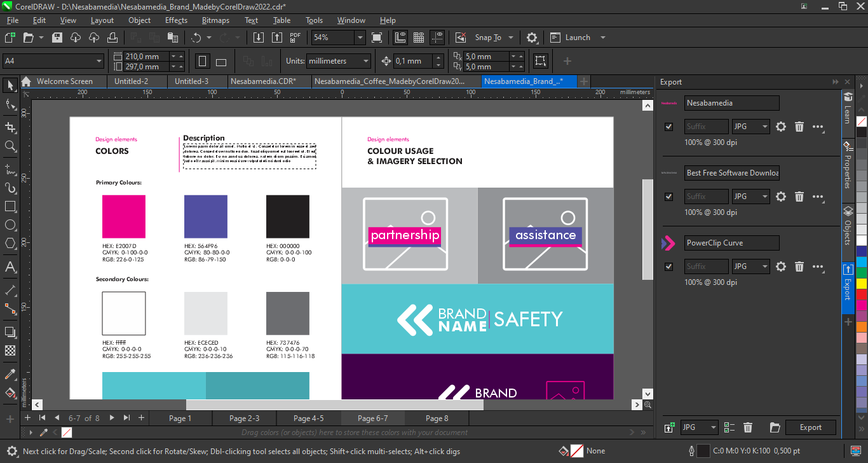
Task: Click the Export button in the Export panel
Action: click(x=810, y=427)
